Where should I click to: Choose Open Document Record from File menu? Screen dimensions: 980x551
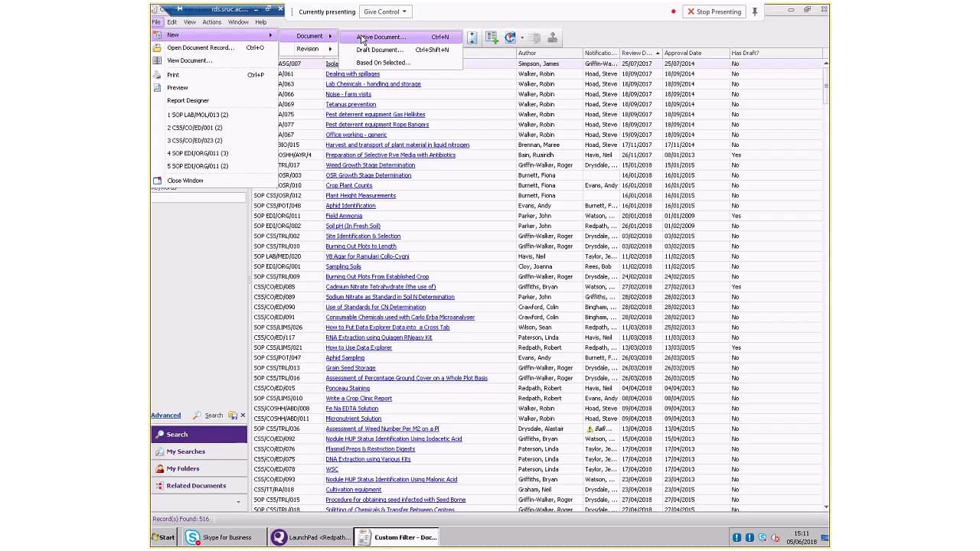[x=214, y=47]
